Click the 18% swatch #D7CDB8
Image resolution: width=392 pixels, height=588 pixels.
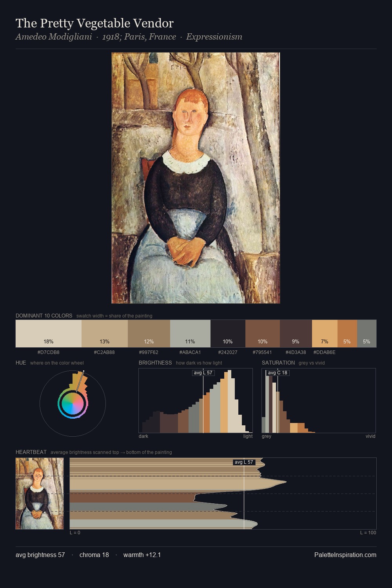[49, 334]
